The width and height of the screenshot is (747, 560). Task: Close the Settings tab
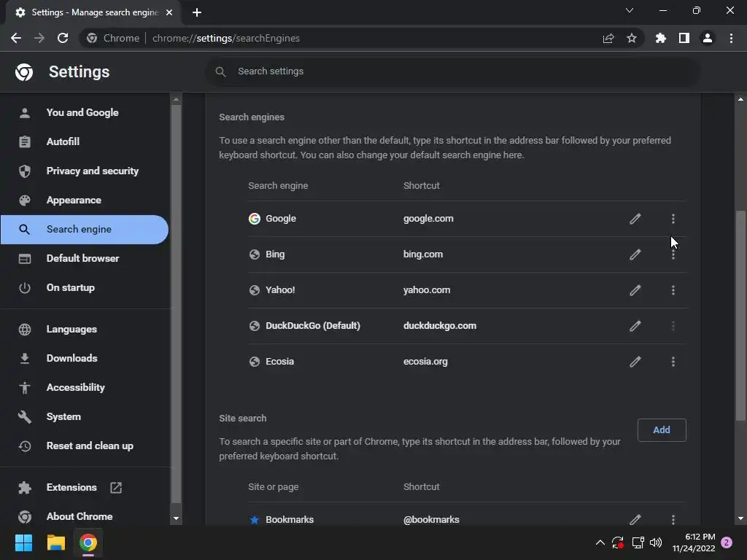[x=169, y=12]
